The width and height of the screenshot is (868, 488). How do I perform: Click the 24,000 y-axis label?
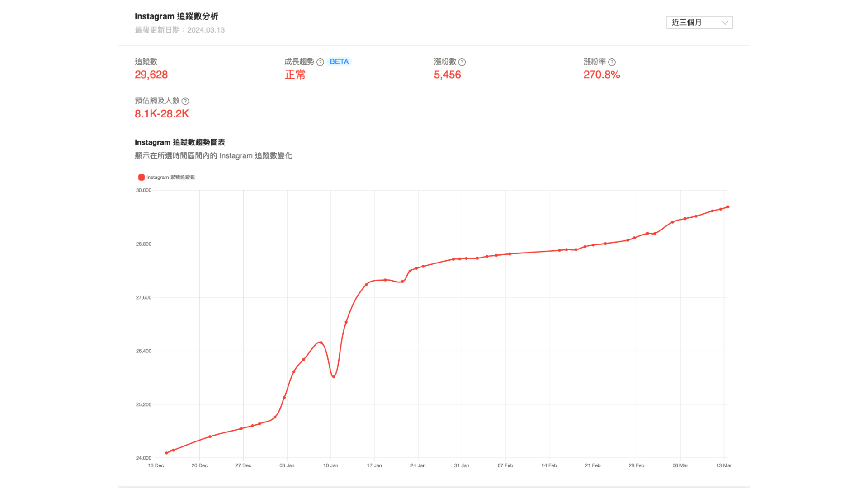tap(144, 458)
